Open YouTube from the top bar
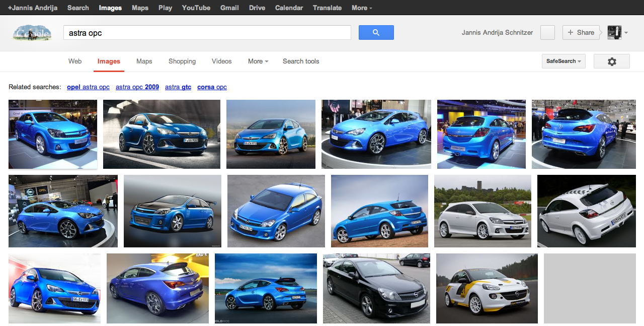 point(196,8)
